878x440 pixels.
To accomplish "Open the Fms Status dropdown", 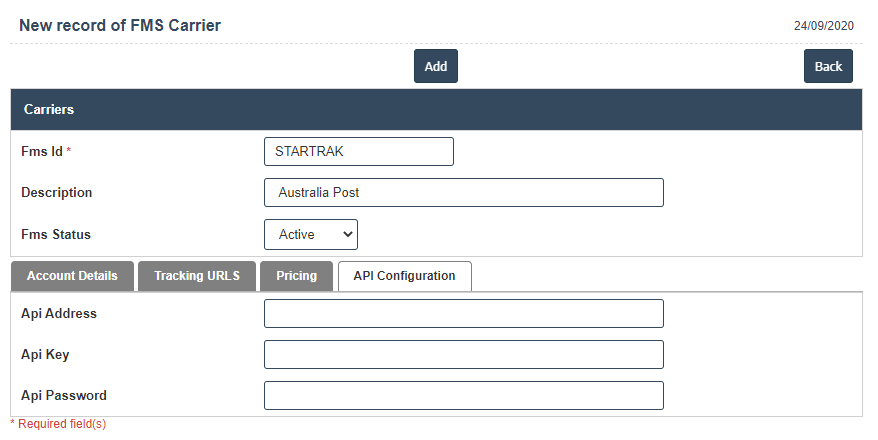I will coord(310,234).
